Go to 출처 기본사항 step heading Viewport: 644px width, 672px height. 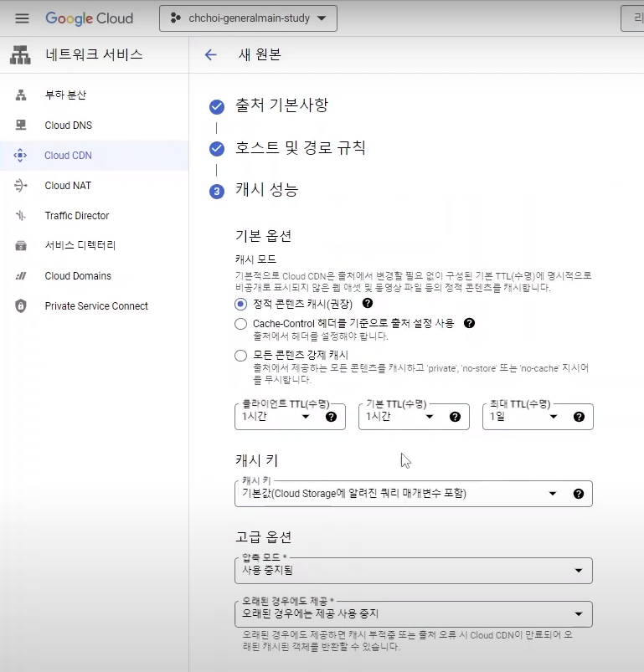click(x=281, y=105)
